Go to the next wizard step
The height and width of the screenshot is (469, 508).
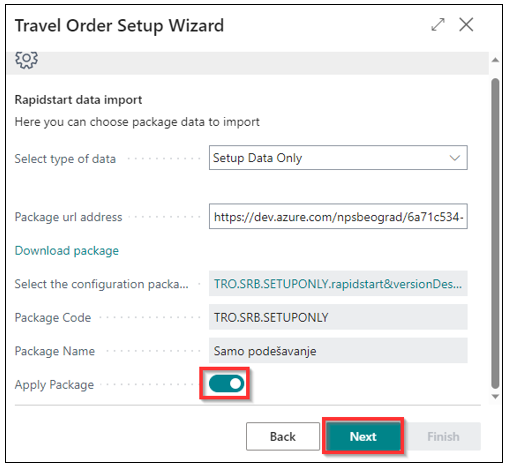[x=363, y=436]
